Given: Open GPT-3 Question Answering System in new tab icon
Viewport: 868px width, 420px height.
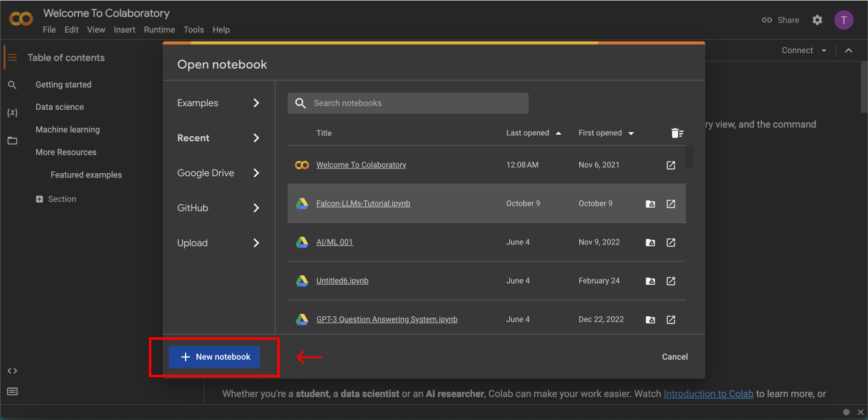Looking at the screenshot, I should tap(671, 319).
